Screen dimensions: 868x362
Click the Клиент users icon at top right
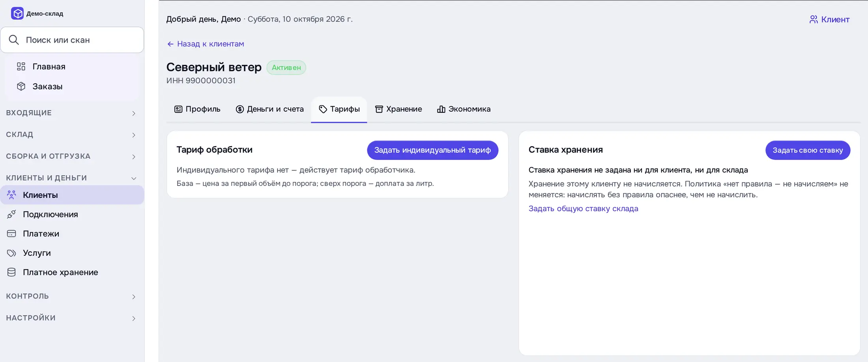(814, 19)
